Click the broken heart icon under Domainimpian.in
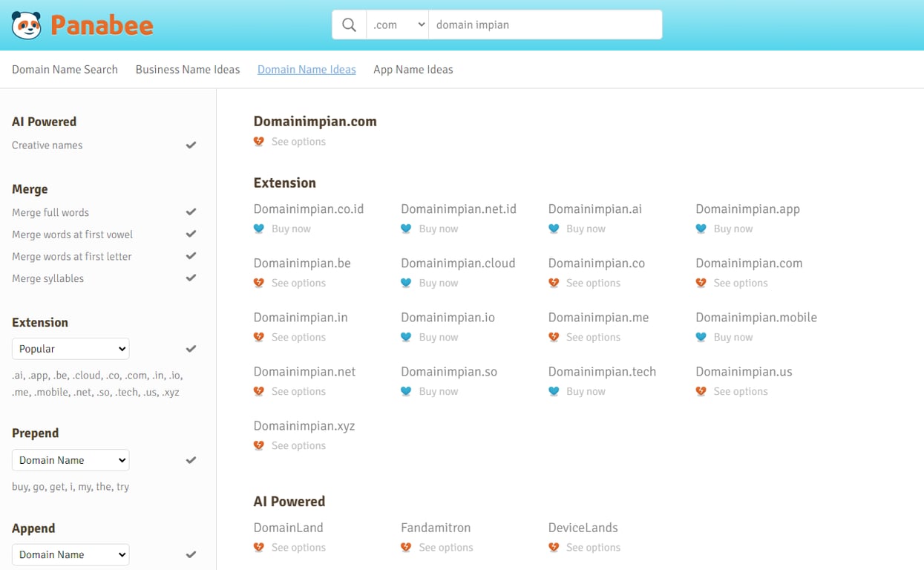This screenshot has height=570, width=924. pos(259,337)
